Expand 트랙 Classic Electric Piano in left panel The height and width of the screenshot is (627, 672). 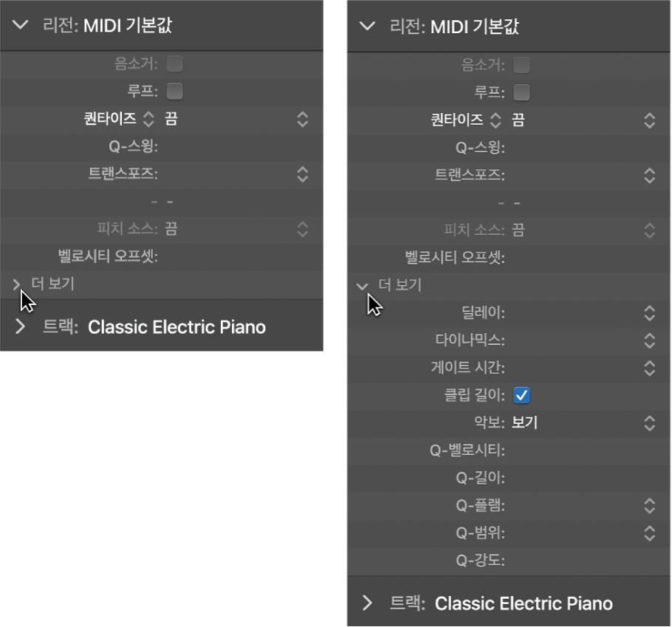click(x=20, y=326)
